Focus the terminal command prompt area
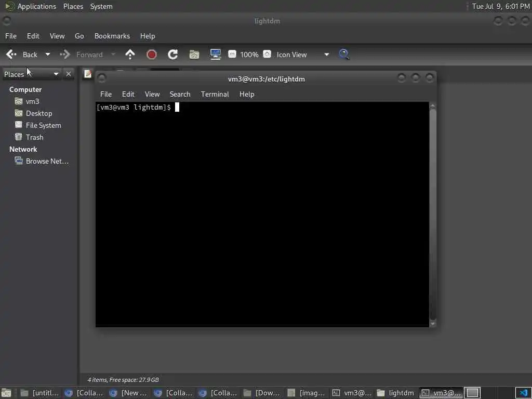This screenshot has height=399, width=532. pos(262,215)
